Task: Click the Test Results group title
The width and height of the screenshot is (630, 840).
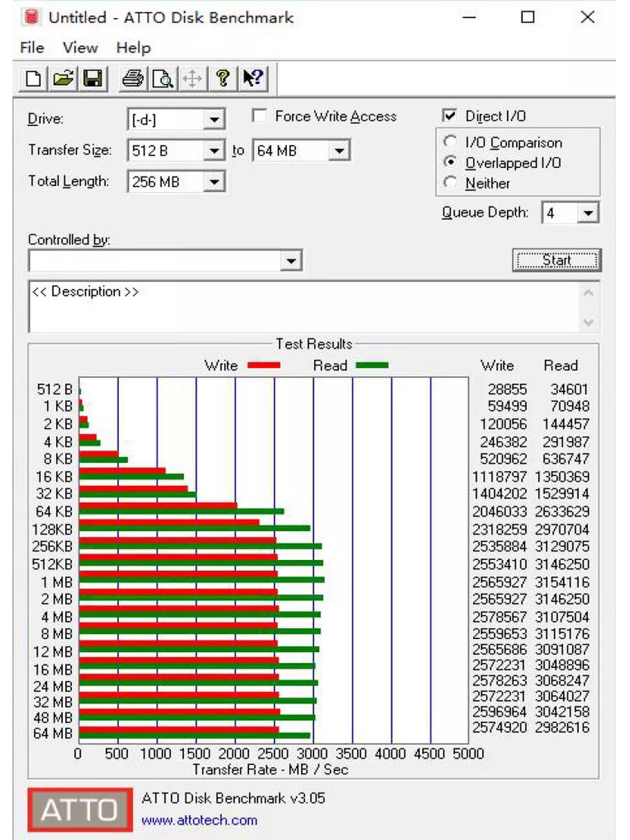Action: click(x=314, y=344)
